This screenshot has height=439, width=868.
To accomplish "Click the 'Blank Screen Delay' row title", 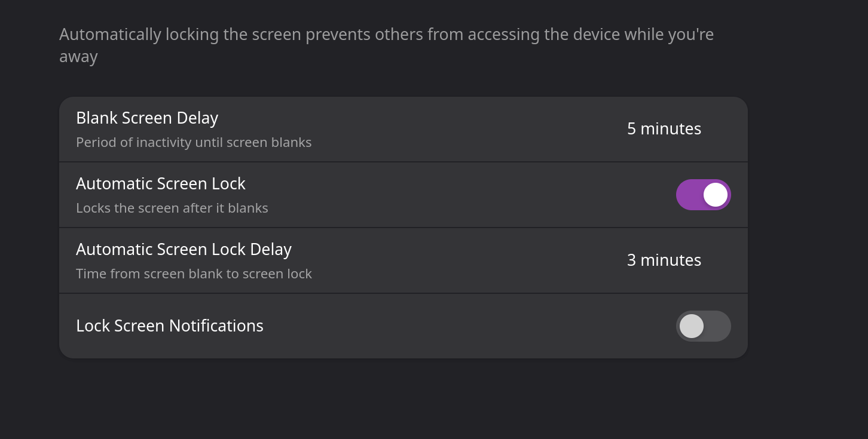I will (147, 118).
